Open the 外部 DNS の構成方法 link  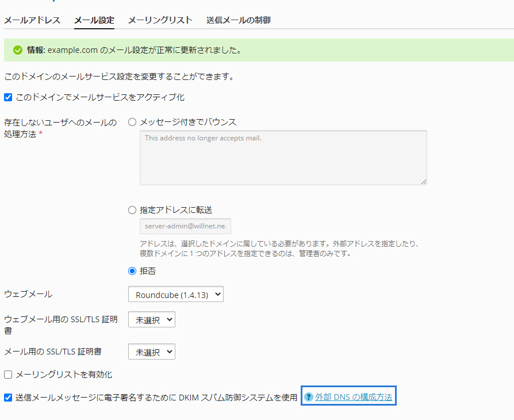354,397
